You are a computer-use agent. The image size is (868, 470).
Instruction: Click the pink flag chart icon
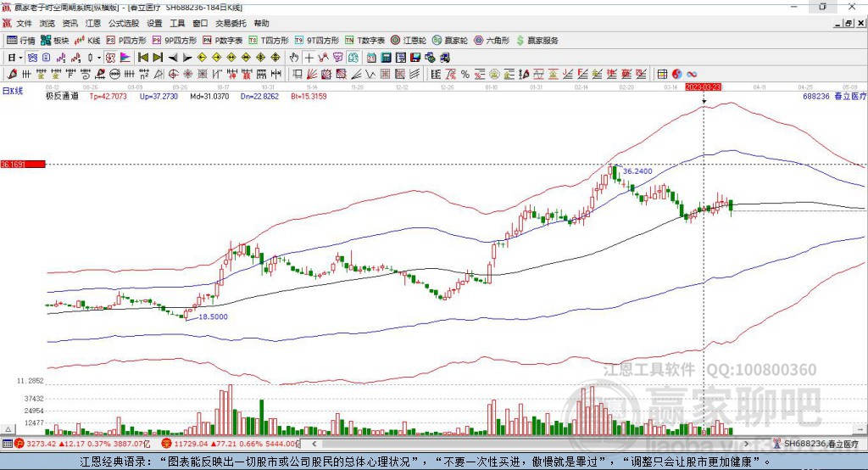(125, 58)
